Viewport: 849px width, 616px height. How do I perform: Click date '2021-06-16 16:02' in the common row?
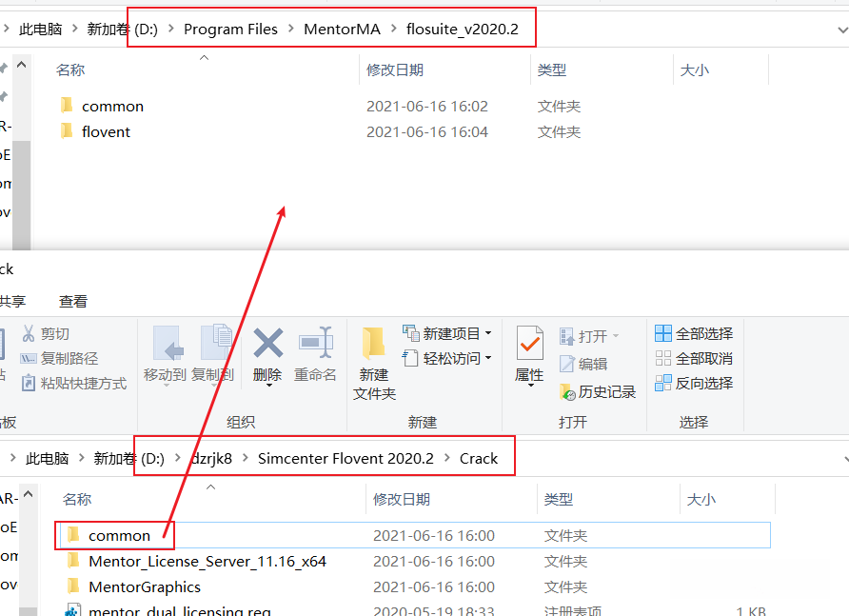(x=427, y=107)
